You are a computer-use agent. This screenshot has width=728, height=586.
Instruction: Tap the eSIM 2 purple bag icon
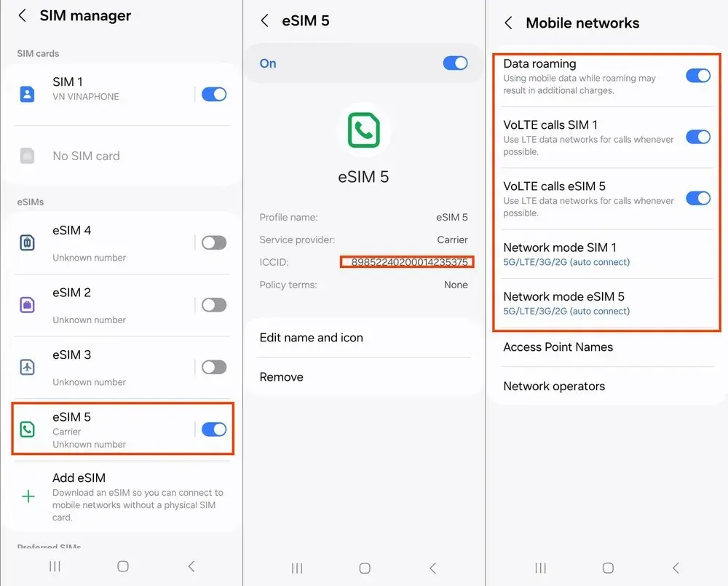coord(28,304)
